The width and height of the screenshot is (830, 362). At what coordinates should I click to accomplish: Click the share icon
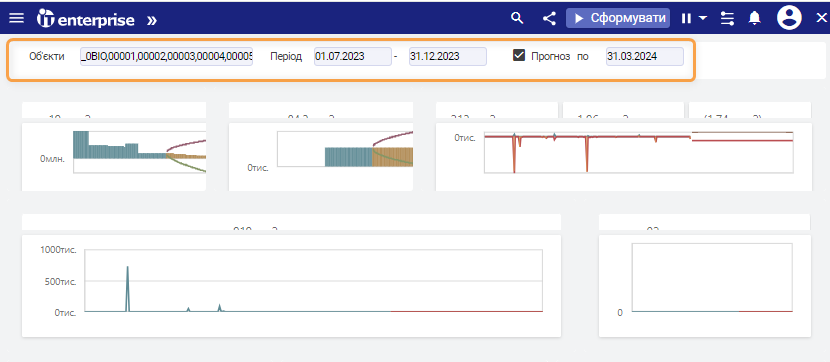[549, 19]
